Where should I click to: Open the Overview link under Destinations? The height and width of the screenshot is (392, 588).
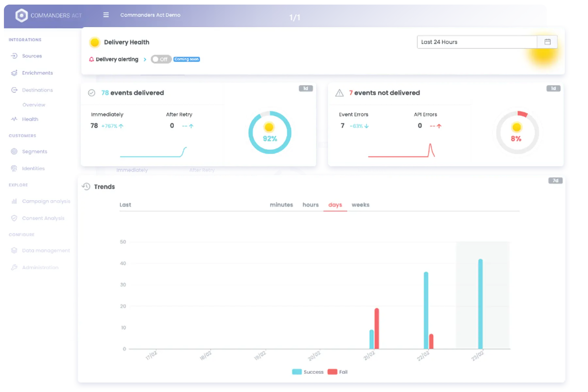tap(34, 105)
